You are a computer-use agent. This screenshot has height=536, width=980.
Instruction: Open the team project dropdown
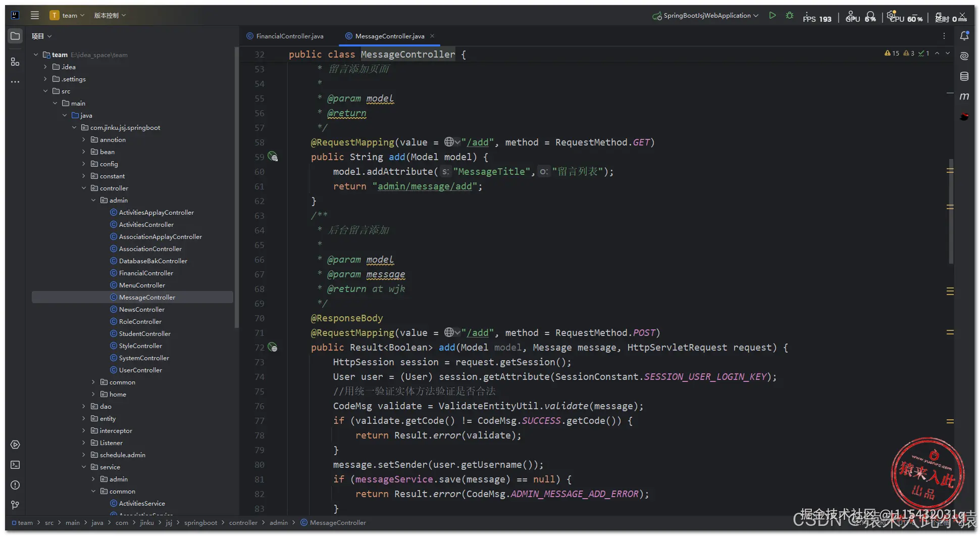pyautogui.click(x=67, y=15)
